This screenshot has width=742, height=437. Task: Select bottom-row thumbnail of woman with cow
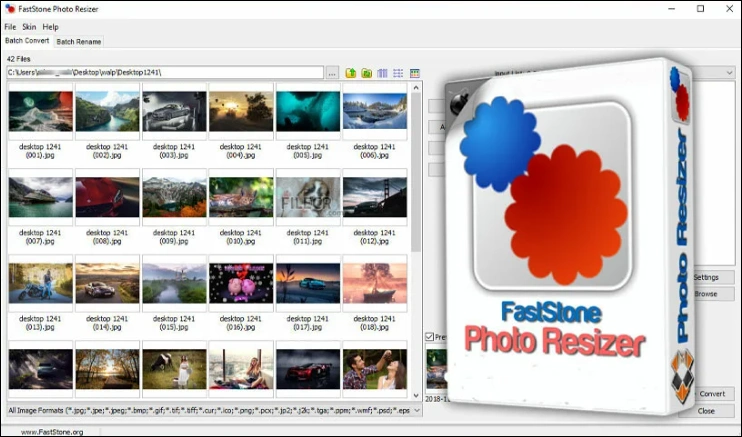[174, 369]
